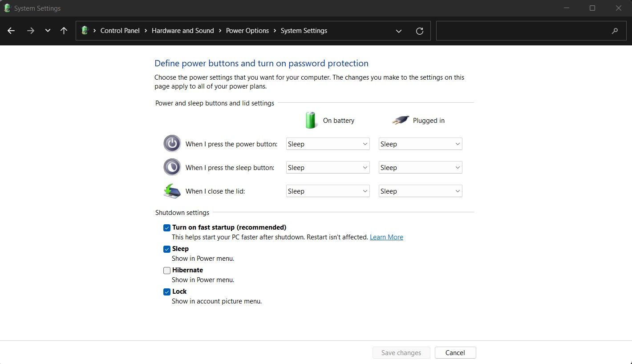Open the recent locations chevron
The image size is (632, 364).
[48, 31]
